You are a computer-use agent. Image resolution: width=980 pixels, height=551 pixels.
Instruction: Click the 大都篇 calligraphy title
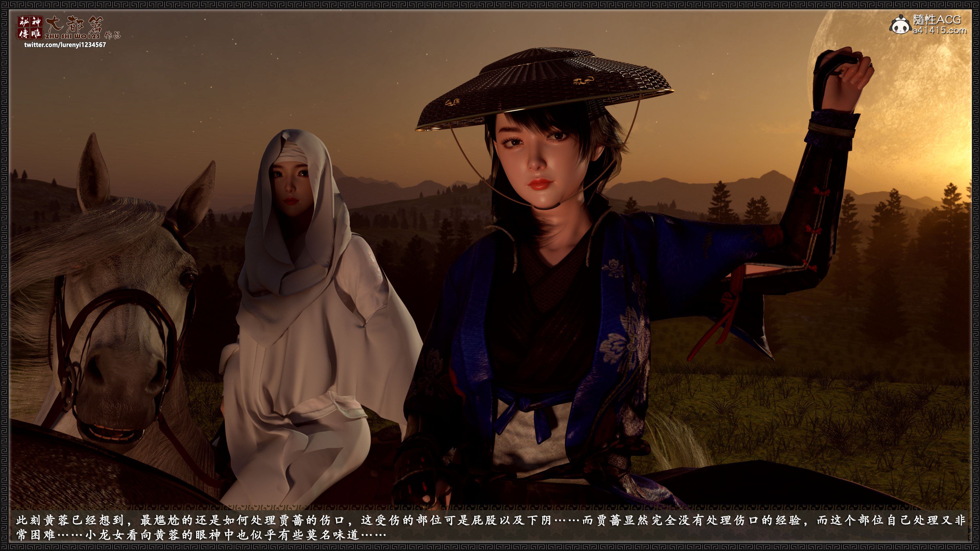pyautogui.click(x=74, y=24)
